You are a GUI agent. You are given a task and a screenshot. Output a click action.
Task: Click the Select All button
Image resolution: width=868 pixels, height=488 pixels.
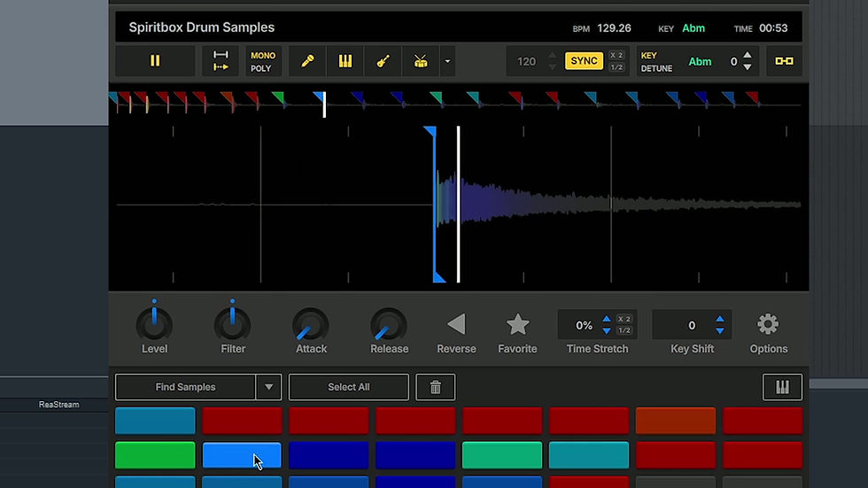click(x=349, y=387)
